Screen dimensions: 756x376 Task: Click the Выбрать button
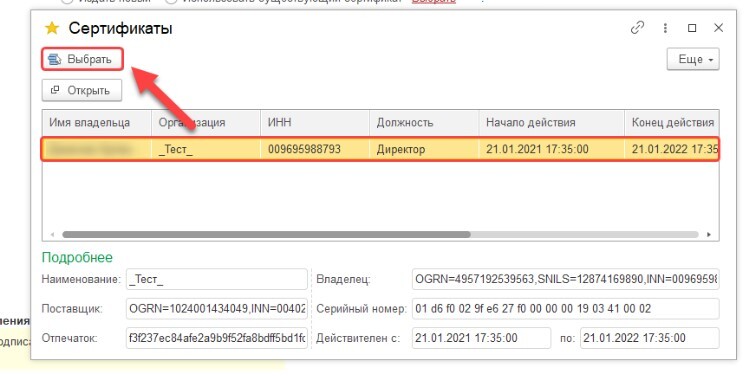pyautogui.click(x=82, y=59)
